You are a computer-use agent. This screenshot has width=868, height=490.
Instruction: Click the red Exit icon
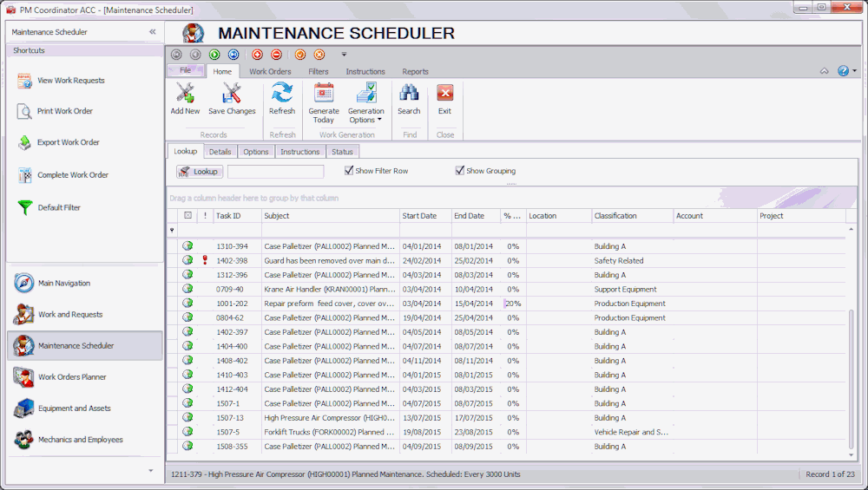[x=444, y=94]
